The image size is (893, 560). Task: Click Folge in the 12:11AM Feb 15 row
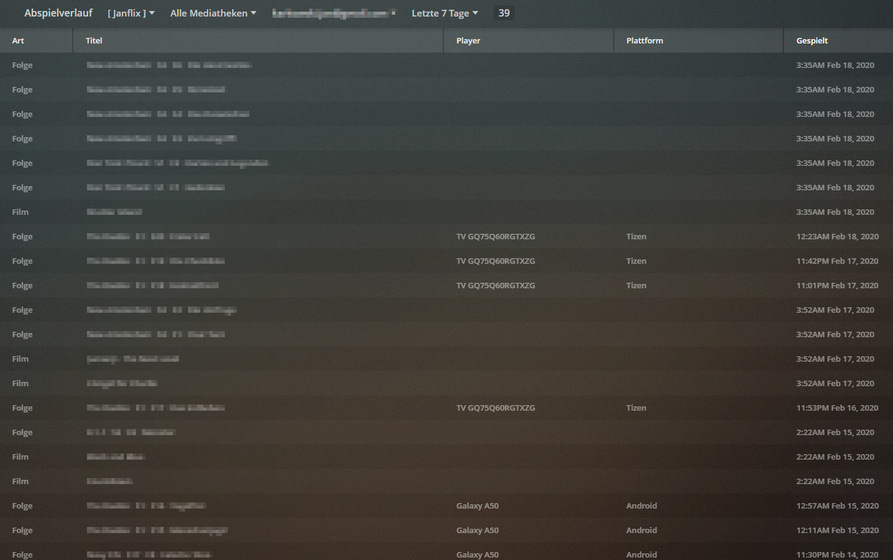(22, 530)
